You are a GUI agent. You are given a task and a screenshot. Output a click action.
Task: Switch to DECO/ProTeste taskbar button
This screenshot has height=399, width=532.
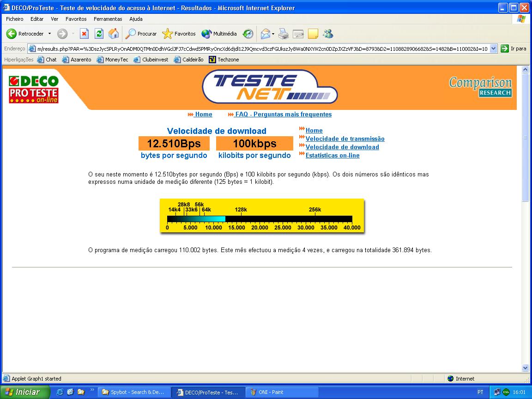(x=208, y=392)
